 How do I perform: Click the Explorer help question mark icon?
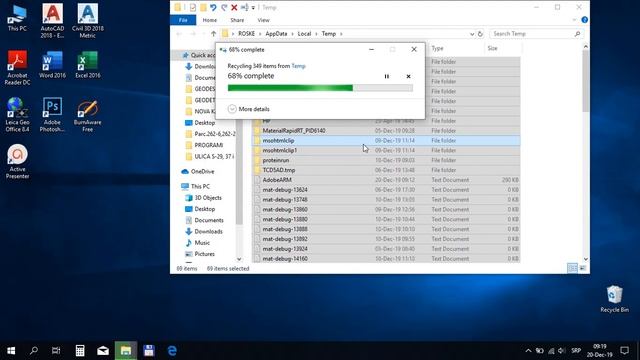[584, 20]
